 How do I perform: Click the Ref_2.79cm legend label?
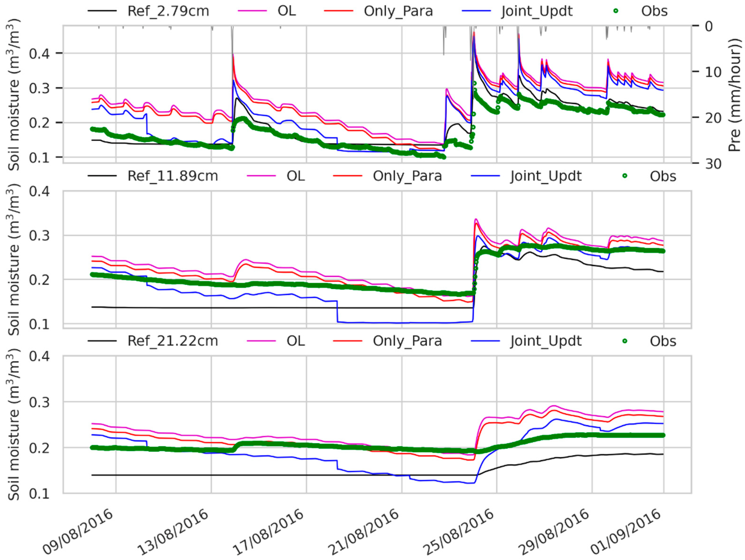pyautogui.click(x=168, y=11)
